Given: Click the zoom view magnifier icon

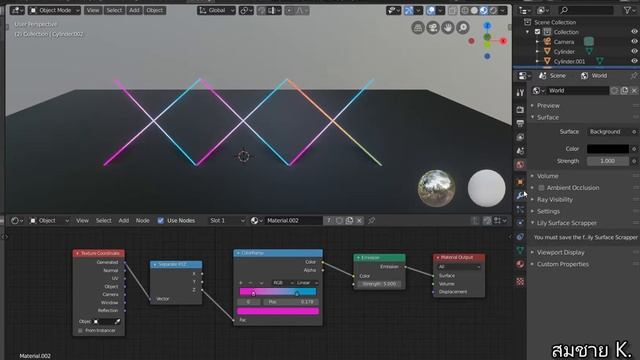Looking at the screenshot, I should [x=463, y=28].
